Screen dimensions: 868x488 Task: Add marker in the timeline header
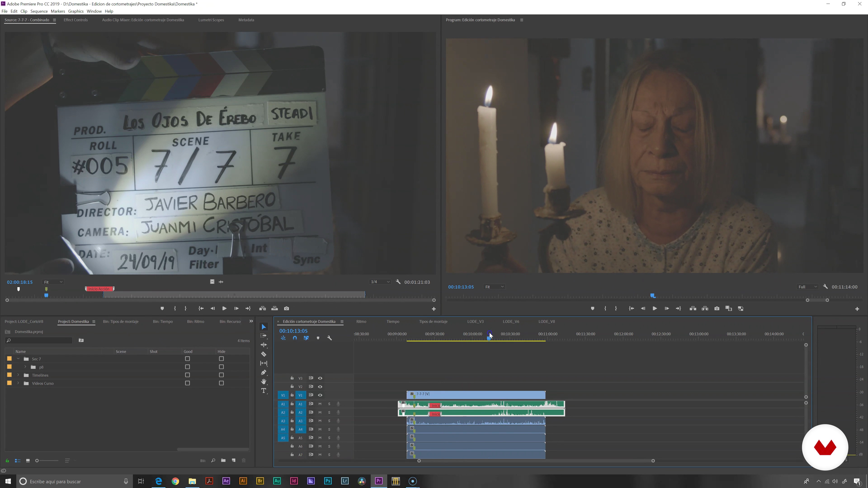point(318,338)
